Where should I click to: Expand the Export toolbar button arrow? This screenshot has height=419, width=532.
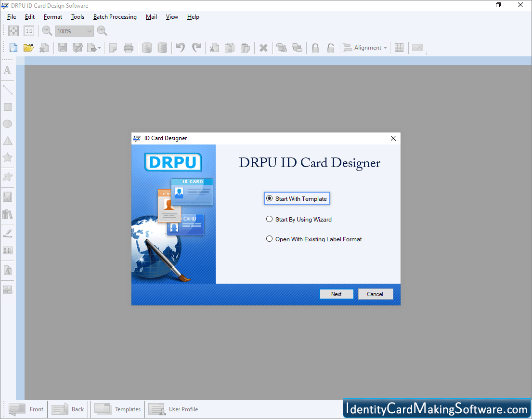point(99,47)
